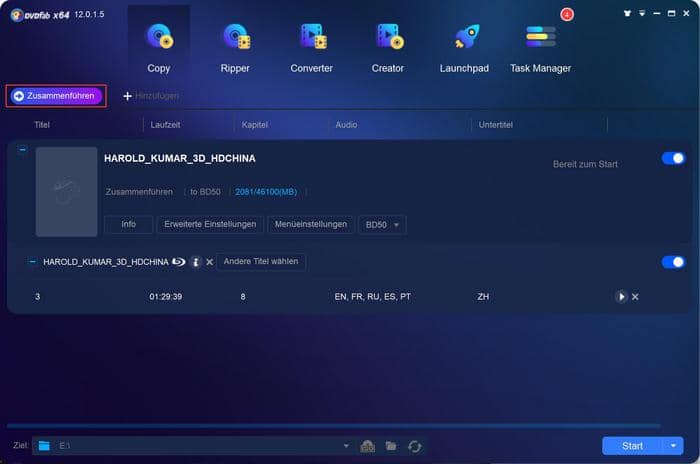Image resolution: width=700 pixels, height=464 pixels.
Task: Delete title 3 with its X icon
Action: click(x=635, y=297)
